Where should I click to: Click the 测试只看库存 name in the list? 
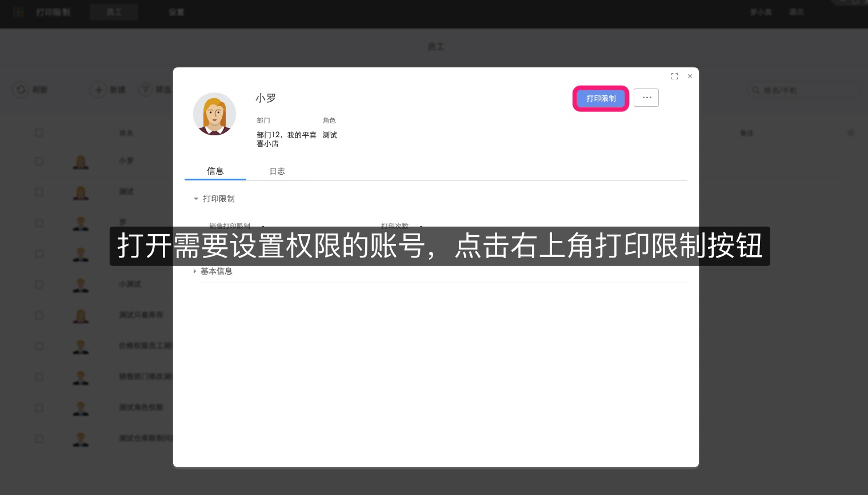click(141, 315)
